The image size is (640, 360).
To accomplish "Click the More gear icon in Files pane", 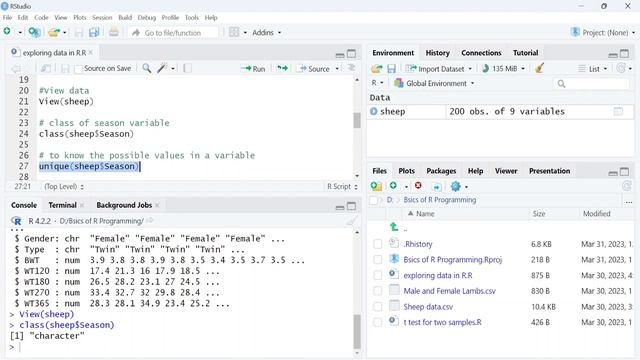I will pos(456,187).
